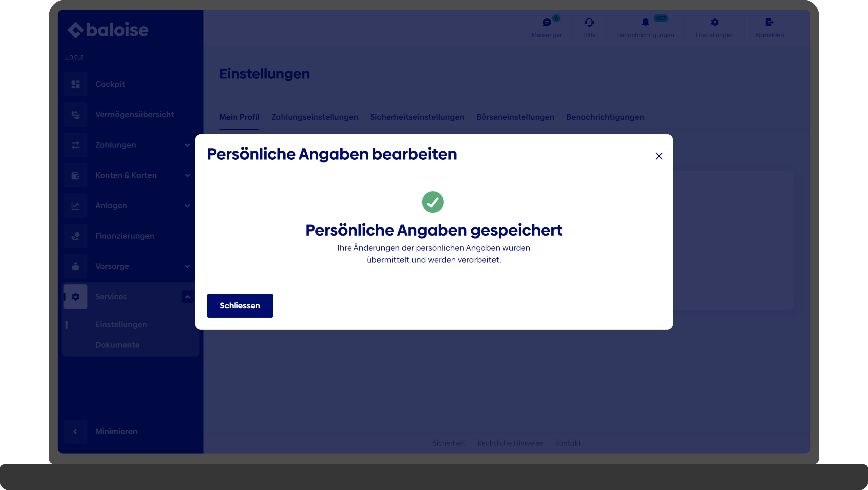Click the Zahlungen transfer arrows icon

75,145
